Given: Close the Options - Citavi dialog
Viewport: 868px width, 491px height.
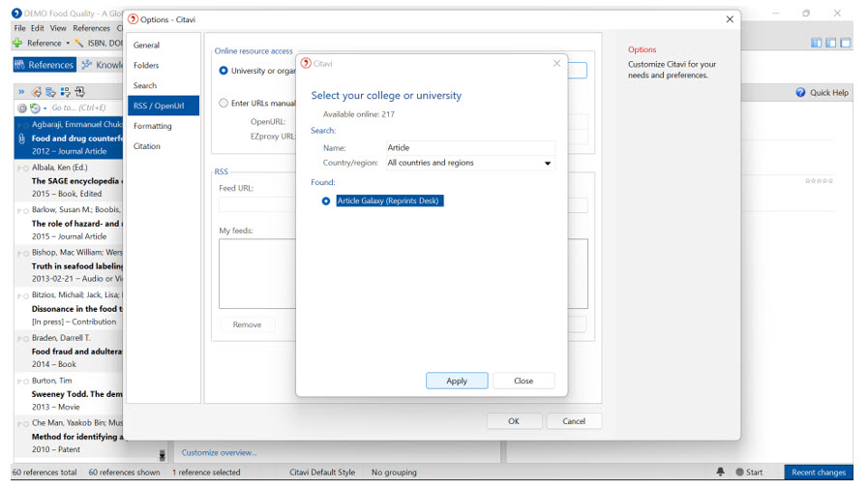Looking at the screenshot, I should (x=730, y=19).
